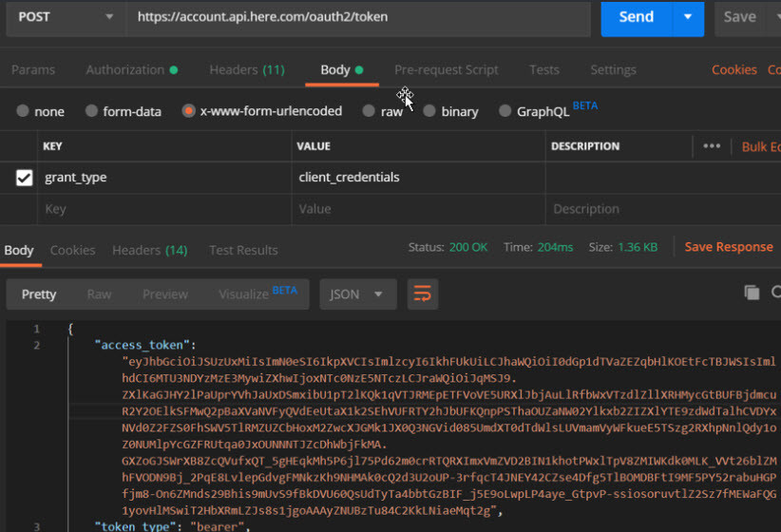Click the empty Description field
This screenshot has height=532, width=781.
click(663, 209)
